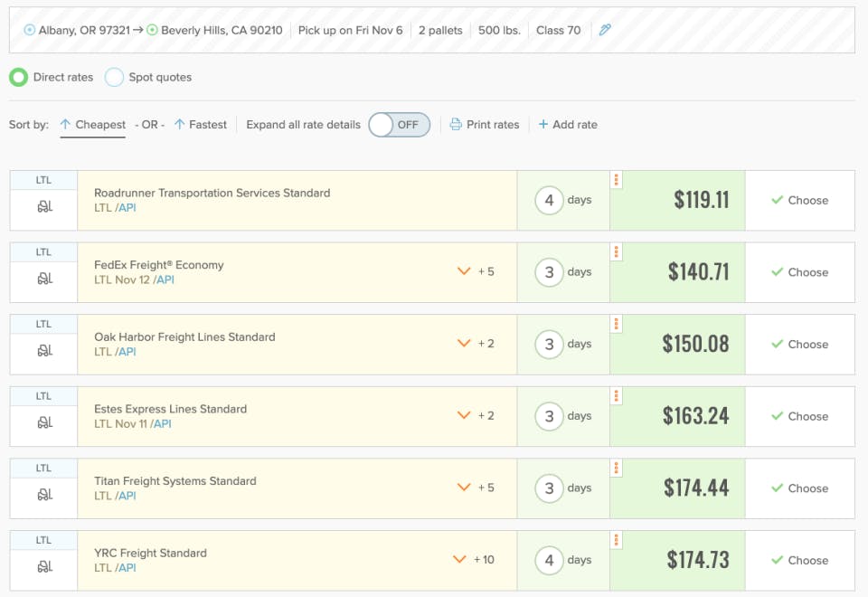Viewport: 868px width, 597px height.
Task: Click the forklift icon on the Roadrunner row
Action: (42, 204)
